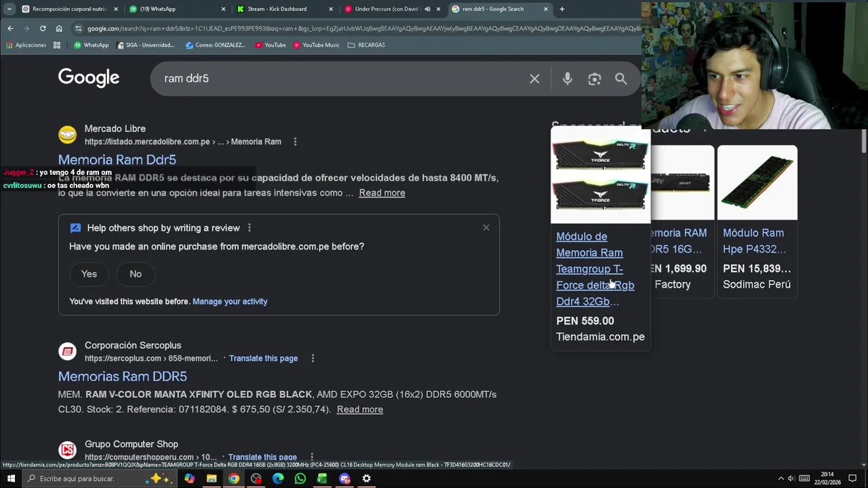The height and width of the screenshot is (488, 868).
Task: Close the ram ddr5 Google Search tab
Action: 546,9
